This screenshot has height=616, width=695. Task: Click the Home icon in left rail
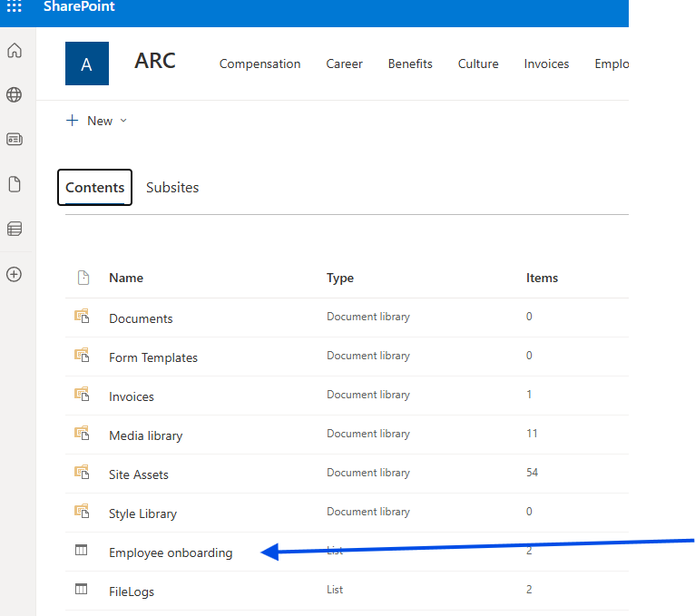tap(15, 51)
